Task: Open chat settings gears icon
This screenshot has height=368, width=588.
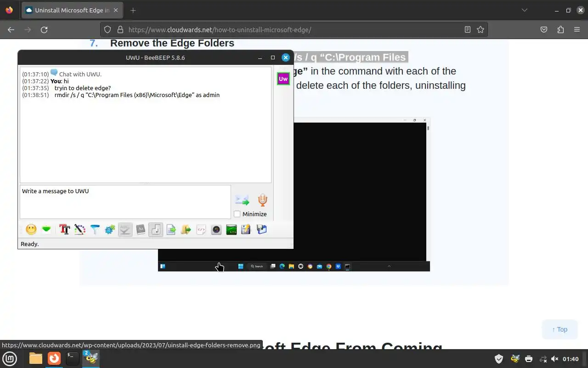Action: point(110,229)
